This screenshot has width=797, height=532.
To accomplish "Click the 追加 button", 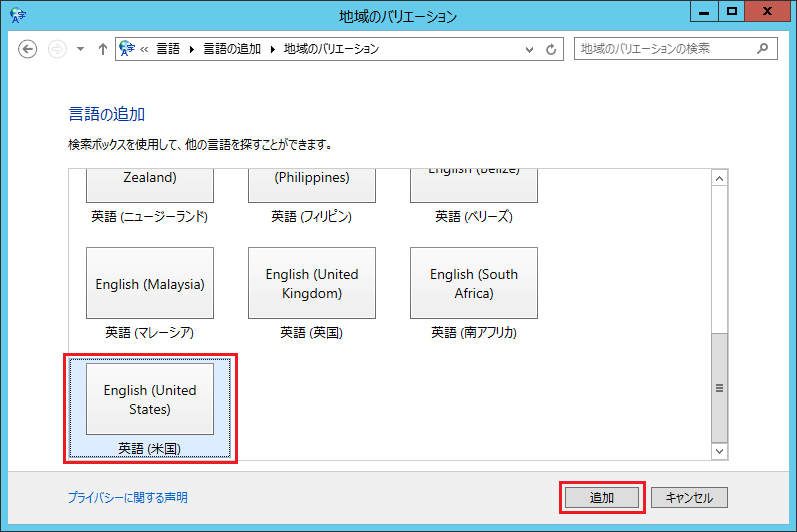I will coord(602,497).
